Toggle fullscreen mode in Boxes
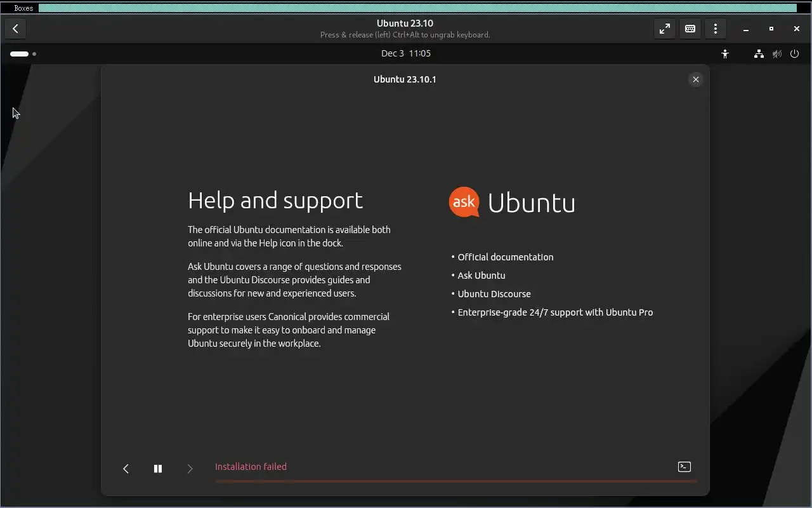The width and height of the screenshot is (812, 508). [x=664, y=29]
